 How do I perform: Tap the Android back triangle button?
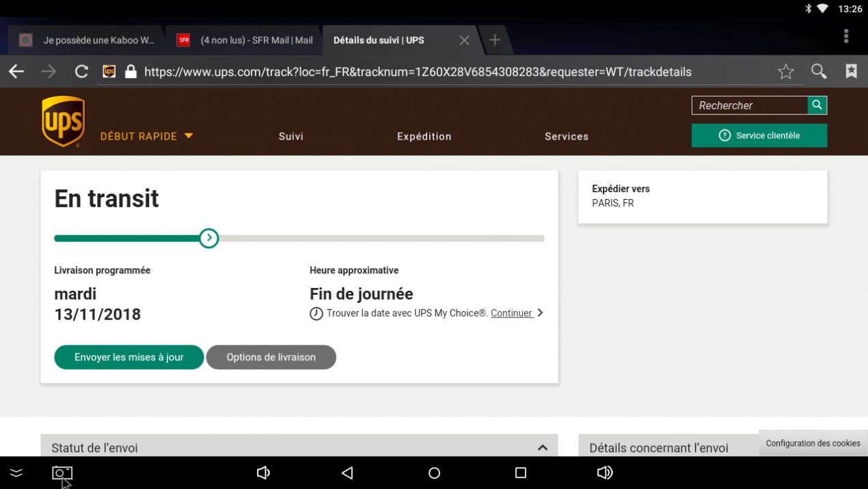point(347,473)
